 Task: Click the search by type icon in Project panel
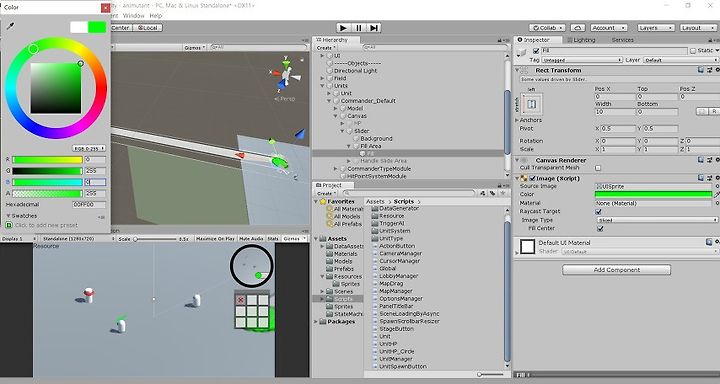point(483,193)
